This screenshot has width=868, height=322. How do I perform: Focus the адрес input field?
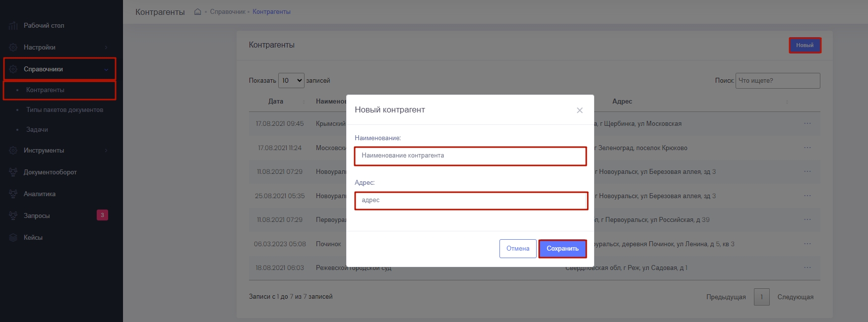[x=470, y=201]
